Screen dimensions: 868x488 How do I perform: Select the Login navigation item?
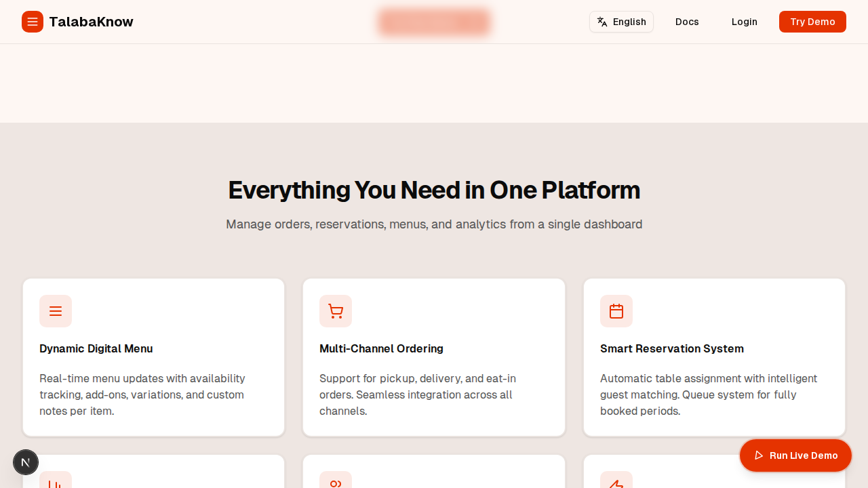744,22
